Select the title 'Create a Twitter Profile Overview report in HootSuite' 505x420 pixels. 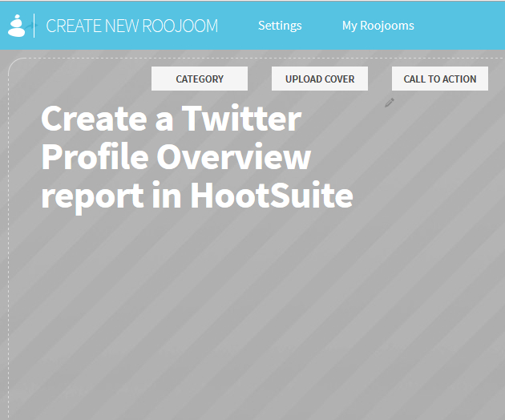pos(197,158)
